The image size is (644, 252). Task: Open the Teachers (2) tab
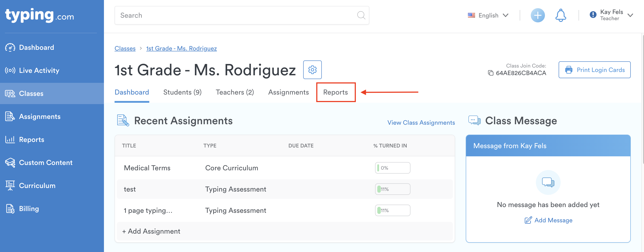(x=235, y=92)
